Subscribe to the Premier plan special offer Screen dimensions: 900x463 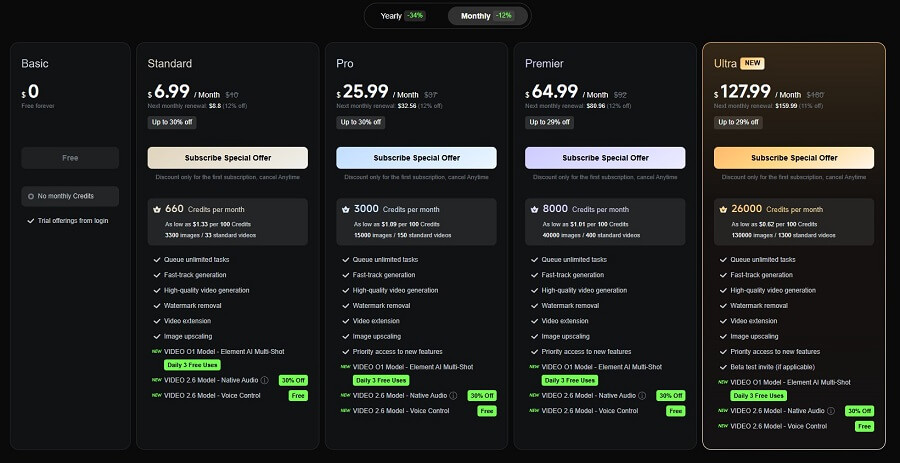click(x=605, y=158)
